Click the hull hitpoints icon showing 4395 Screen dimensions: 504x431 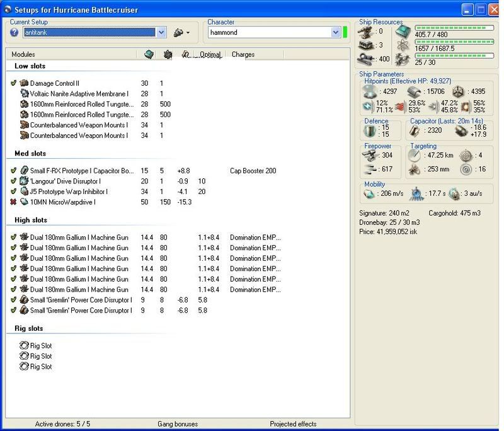pos(458,91)
